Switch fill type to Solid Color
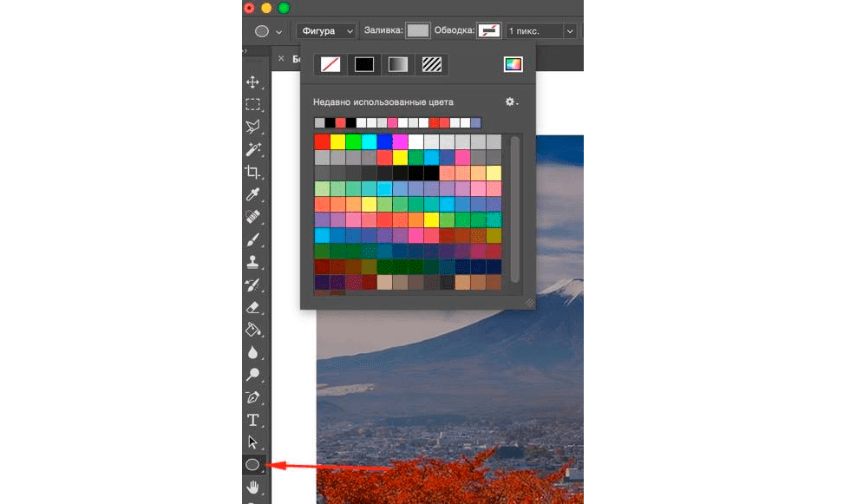 pyautogui.click(x=363, y=64)
